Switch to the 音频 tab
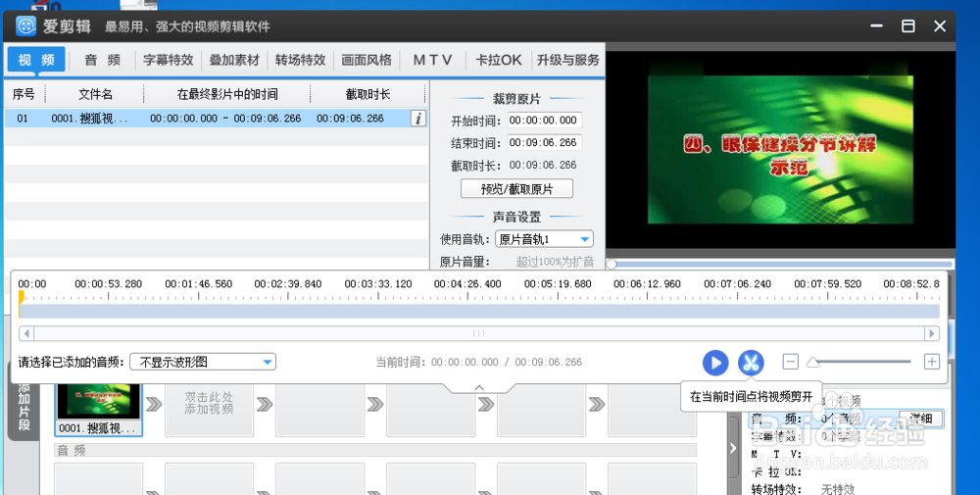The image size is (980, 495). [x=103, y=60]
